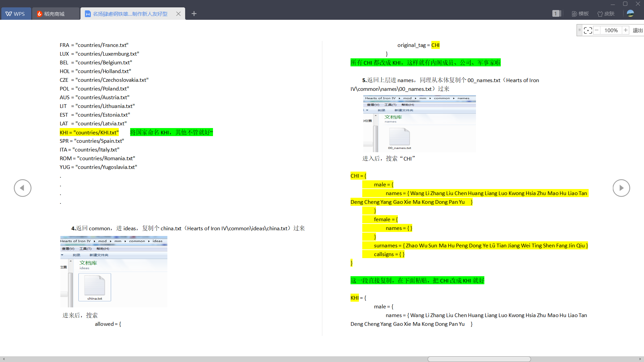644x362 pixels.
Task: Open a new tab with plus button
Action: [194, 14]
